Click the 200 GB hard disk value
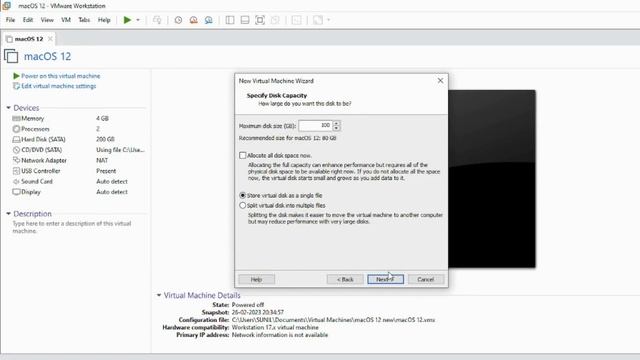 coord(105,139)
